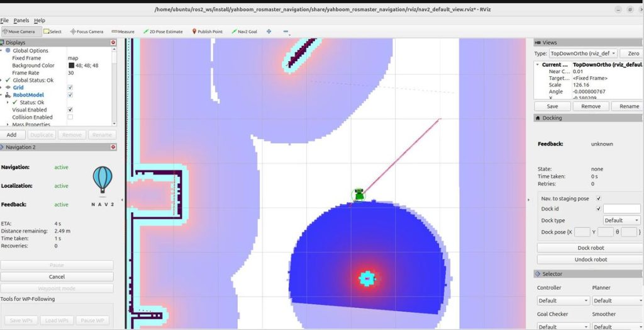Toggle Nav. to staging pose checkbox

click(599, 198)
